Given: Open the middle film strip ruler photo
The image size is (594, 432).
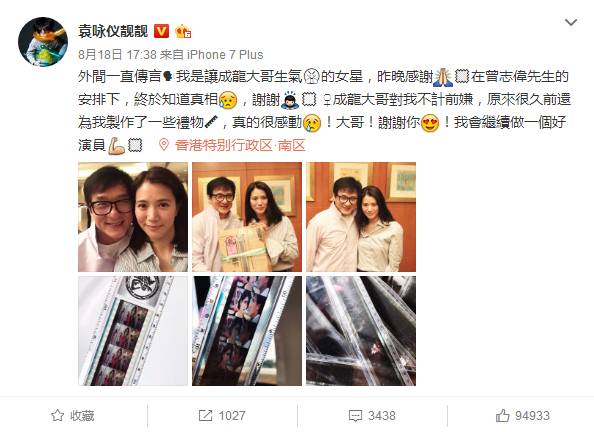Looking at the screenshot, I should coord(247,331).
